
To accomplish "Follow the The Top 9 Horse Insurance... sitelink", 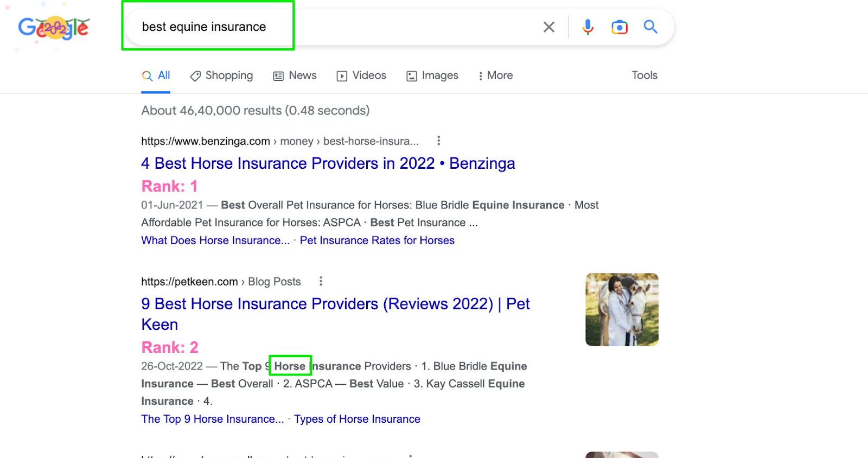I will (x=213, y=419).
